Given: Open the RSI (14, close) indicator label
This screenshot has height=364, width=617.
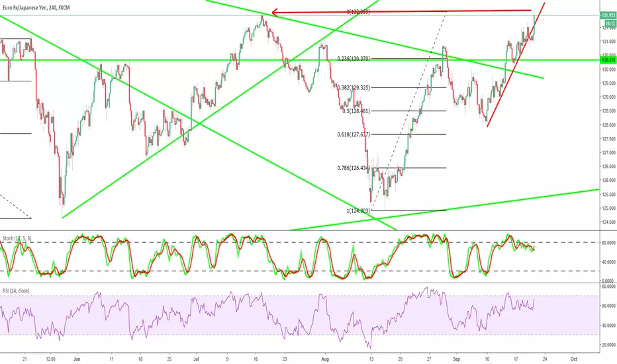Looking at the screenshot, I should [x=16, y=291].
